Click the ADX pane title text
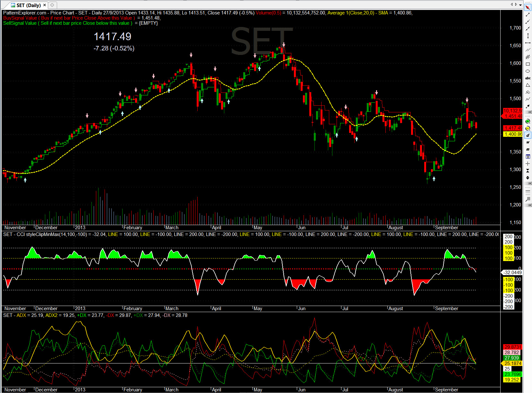Image resolution: width=532 pixels, height=393 pixels. 95,315
